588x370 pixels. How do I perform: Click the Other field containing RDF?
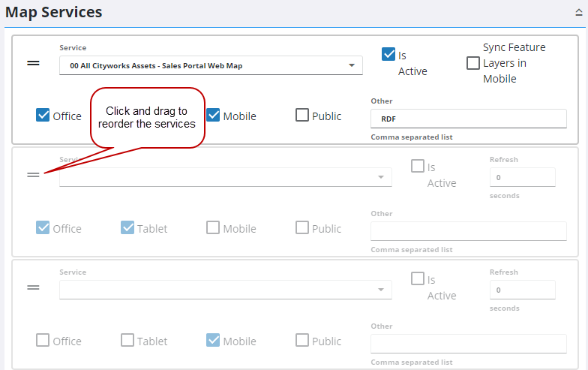coord(468,119)
